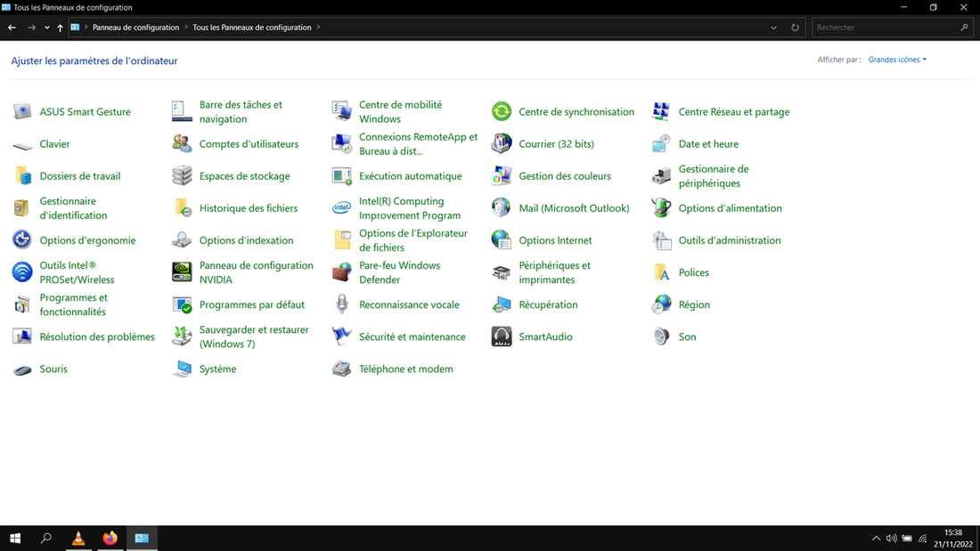Expand chevron after Tous les Panneaux breadcrumb

pos(318,28)
